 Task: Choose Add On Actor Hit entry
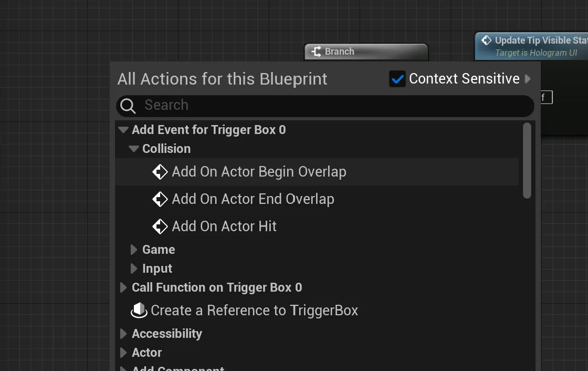(224, 226)
